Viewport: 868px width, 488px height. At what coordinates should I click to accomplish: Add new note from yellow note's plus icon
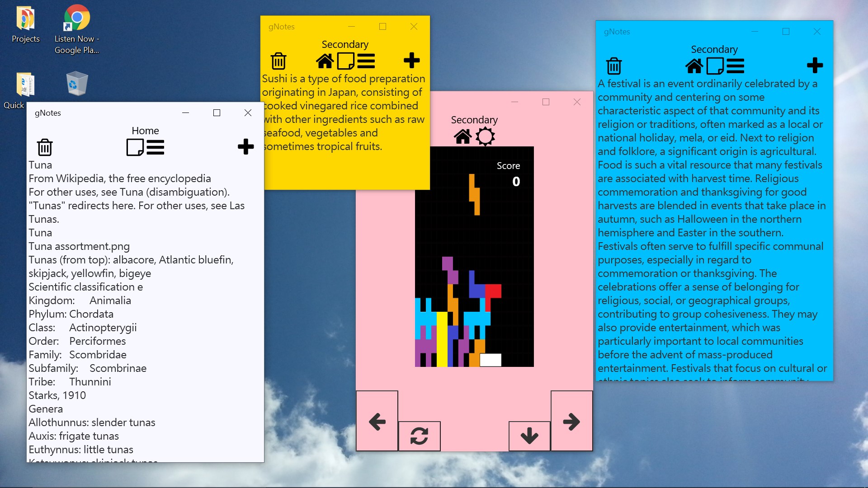[x=411, y=60]
